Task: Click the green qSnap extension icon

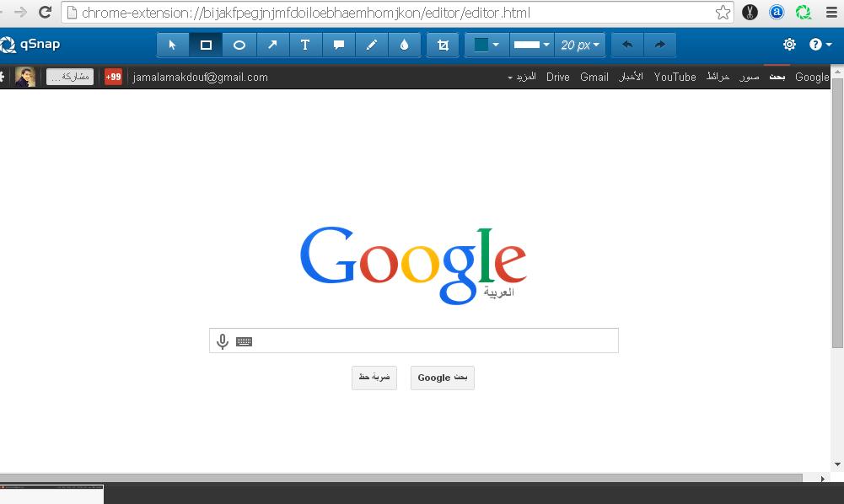Action: click(803, 13)
